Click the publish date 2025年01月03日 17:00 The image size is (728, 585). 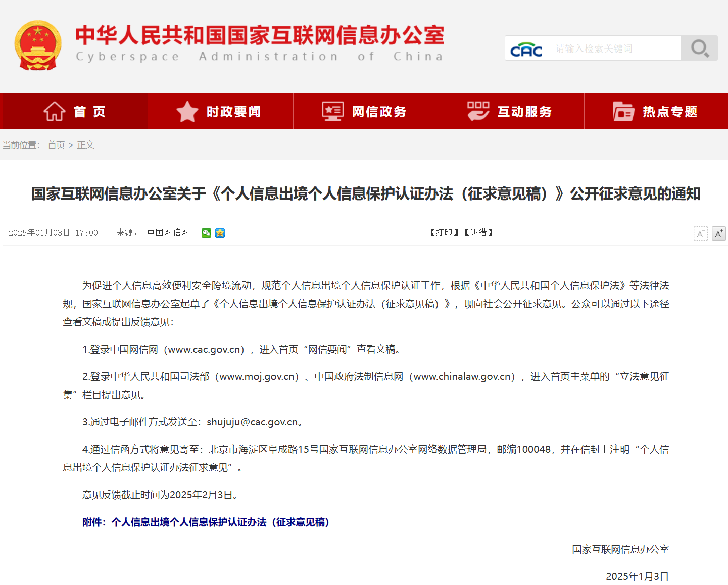(x=53, y=233)
